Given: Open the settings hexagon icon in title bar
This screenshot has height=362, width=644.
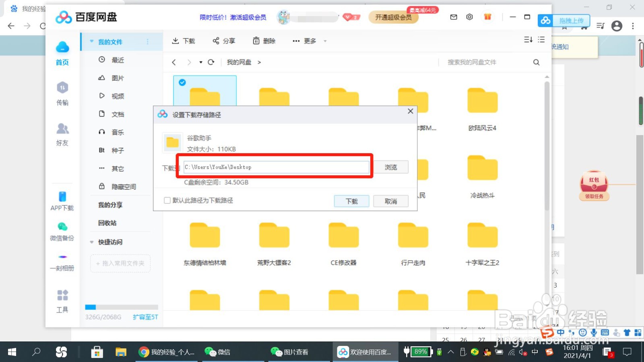Looking at the screenshot, I should coord(469,17).
